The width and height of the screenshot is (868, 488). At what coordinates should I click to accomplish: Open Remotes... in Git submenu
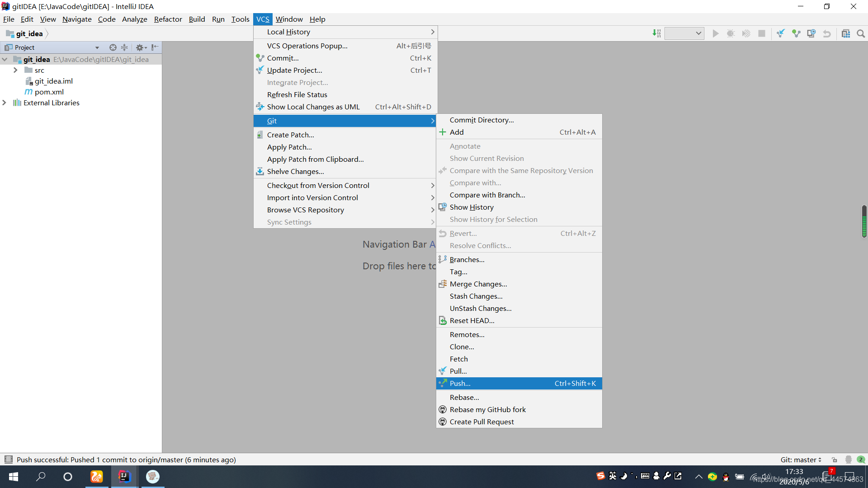coord(519,334)
